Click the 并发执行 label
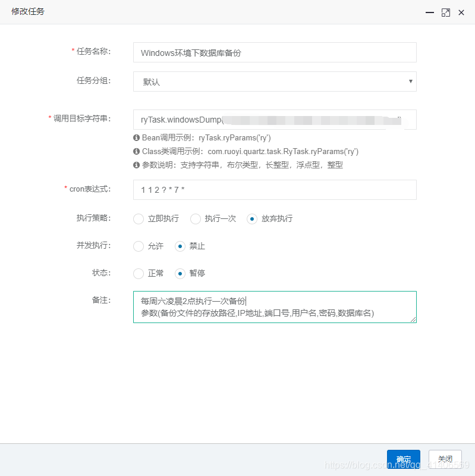Viewport: 475px width, 476px height. point(93,245)
